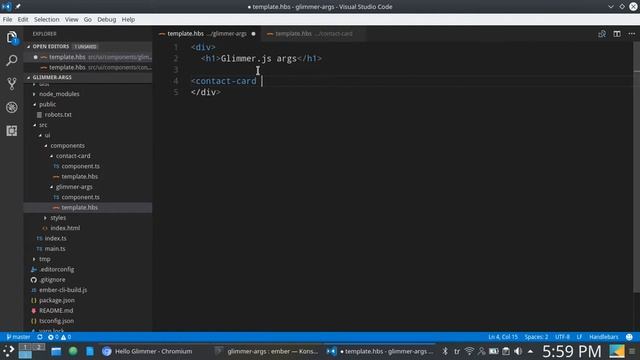Open the Search view in activity bar
Viewport: 640px width, 360px height.
pyautogui.click(x=12, y=60)
